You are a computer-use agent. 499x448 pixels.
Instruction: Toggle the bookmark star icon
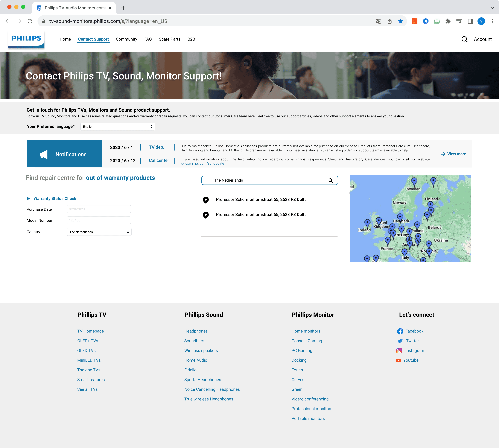click(401, 21)
